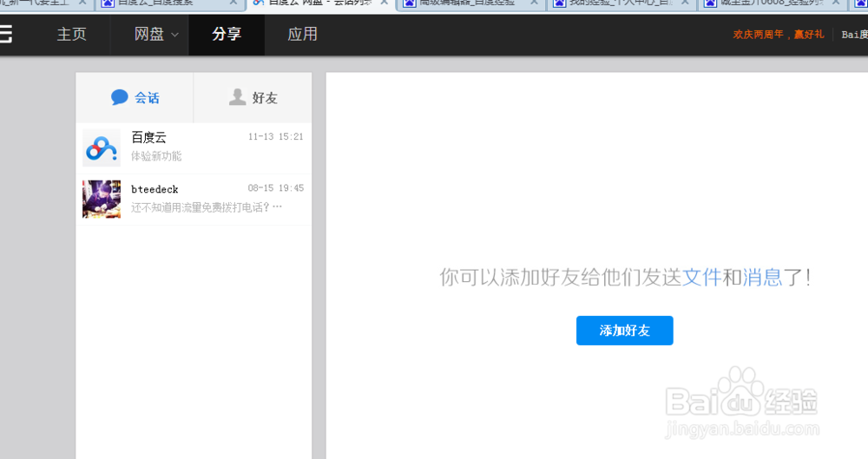This screenshot has width=868, height=459.
Task: Click the logo icon left of 主页
Action: click(x=5, y=35)
